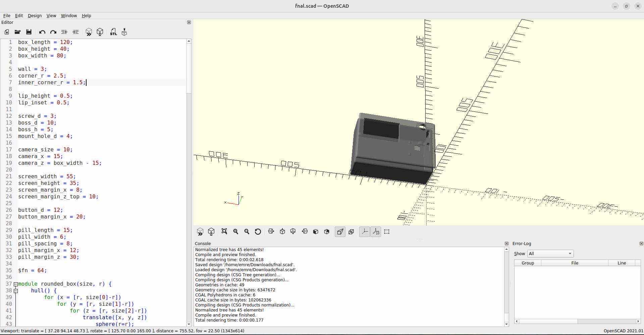Switch to the Left view

305,232
